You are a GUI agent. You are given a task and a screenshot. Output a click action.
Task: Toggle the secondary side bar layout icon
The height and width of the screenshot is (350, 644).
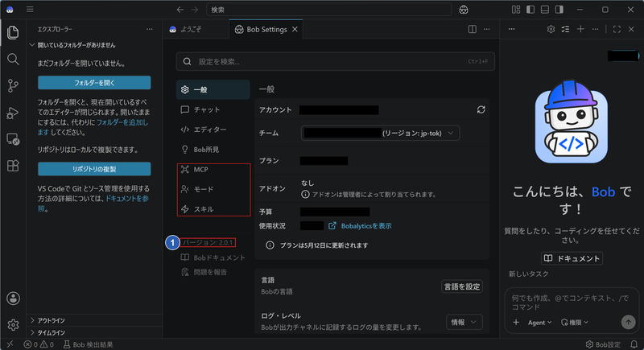[x=559, y=10]
